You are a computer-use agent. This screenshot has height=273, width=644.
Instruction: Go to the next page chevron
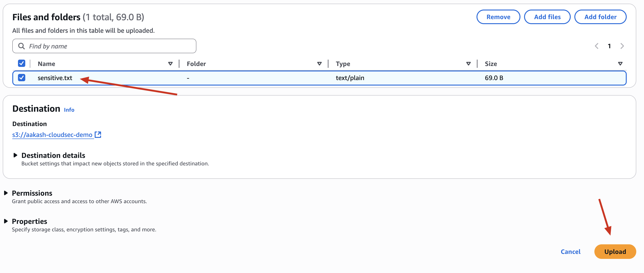click(622, 46)
